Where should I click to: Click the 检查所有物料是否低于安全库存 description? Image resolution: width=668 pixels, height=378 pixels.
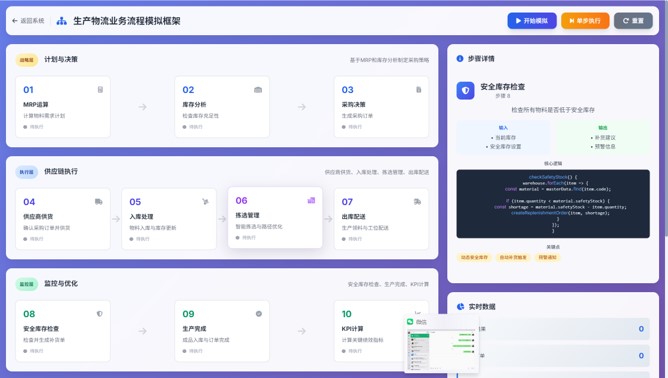click(x=553, y=110)
